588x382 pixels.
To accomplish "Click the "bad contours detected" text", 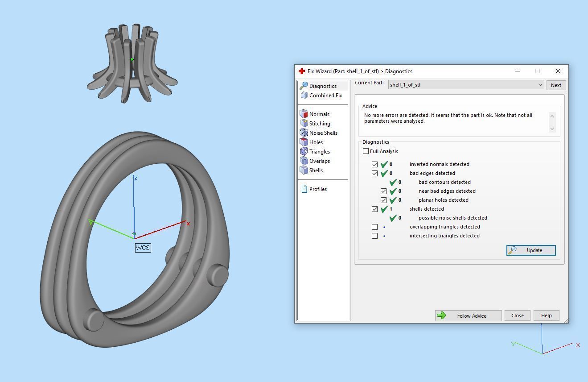I will [x=444, y=182].
